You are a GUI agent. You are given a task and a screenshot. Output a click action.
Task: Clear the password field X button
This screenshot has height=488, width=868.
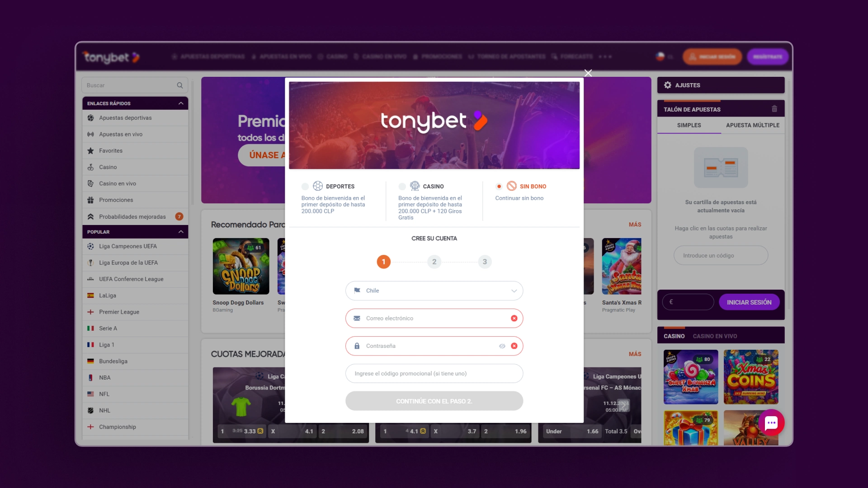(514, 346)
